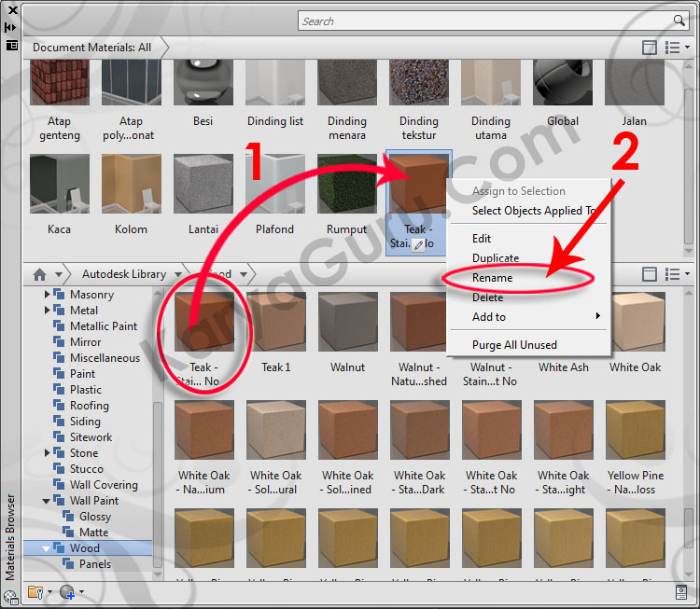Open the document materials view options dropdown
Screen dimensions: 700x609
[x=677, y=48]
